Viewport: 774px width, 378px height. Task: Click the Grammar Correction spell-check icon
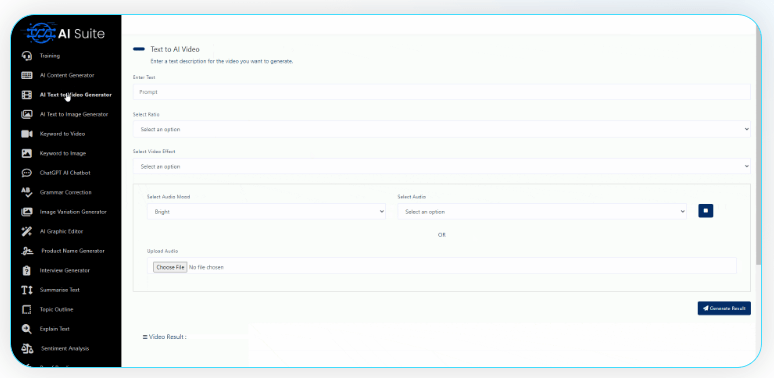tap(27, 192)
